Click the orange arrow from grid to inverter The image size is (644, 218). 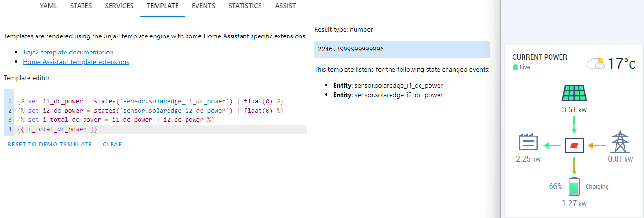[597, 145]
